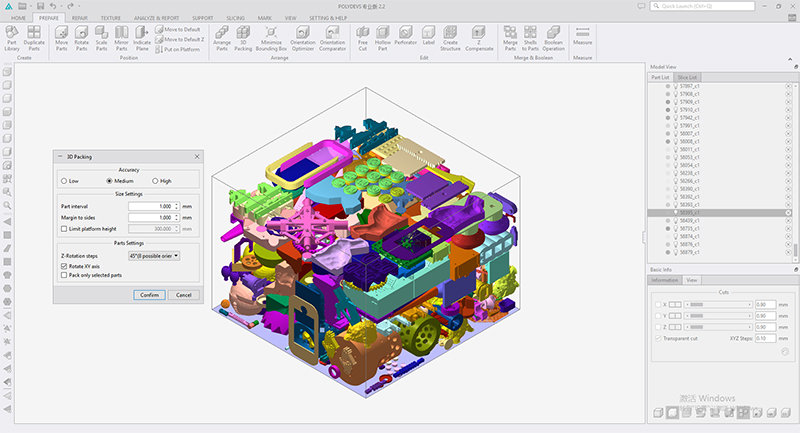Image resolution: width=800 pixels, height=433 pixels.
Task: Select the Label tool
Action: pyautogui.click(x=429, y=36)
